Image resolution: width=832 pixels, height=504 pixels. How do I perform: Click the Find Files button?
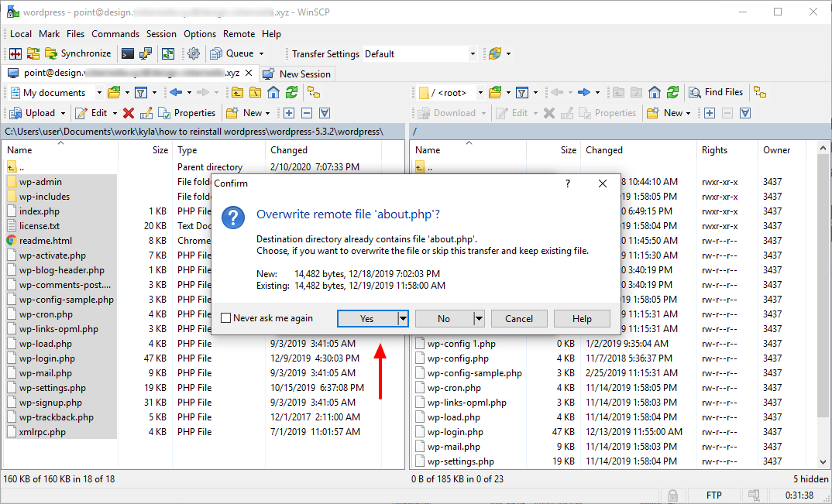coord(716,92)
